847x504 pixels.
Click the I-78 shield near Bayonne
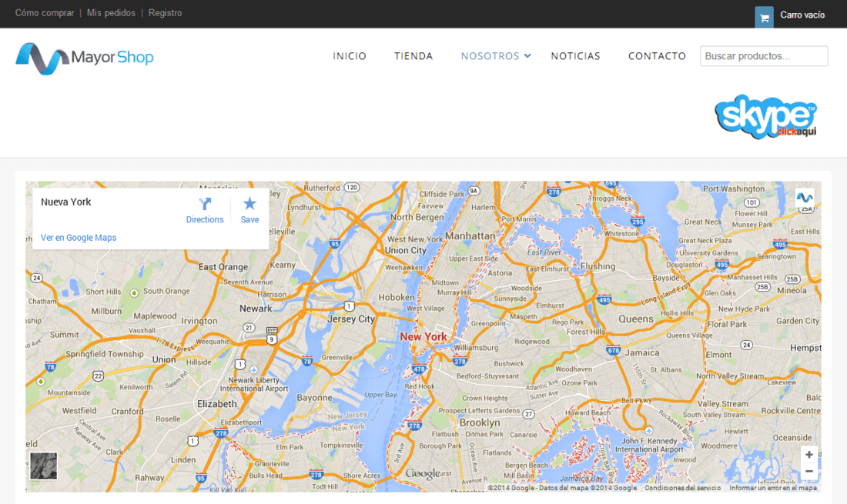[306, 361]
